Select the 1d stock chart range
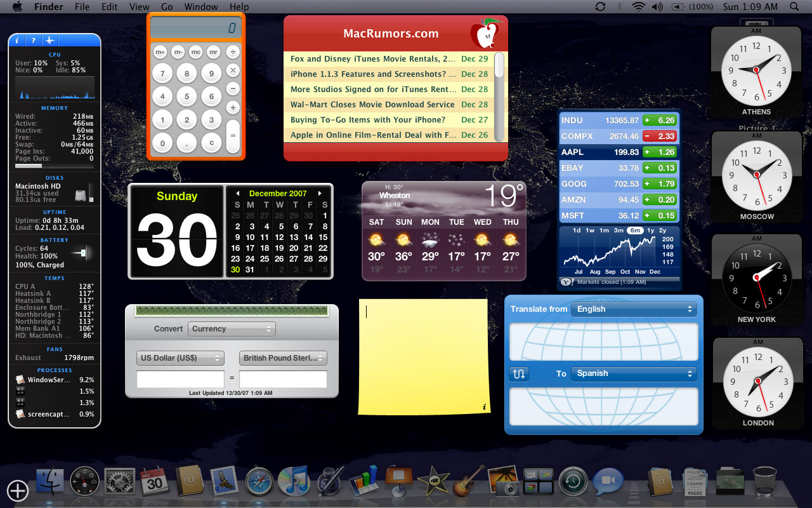The height and width of the screenshot is (508, 812). tap(577, 231)
